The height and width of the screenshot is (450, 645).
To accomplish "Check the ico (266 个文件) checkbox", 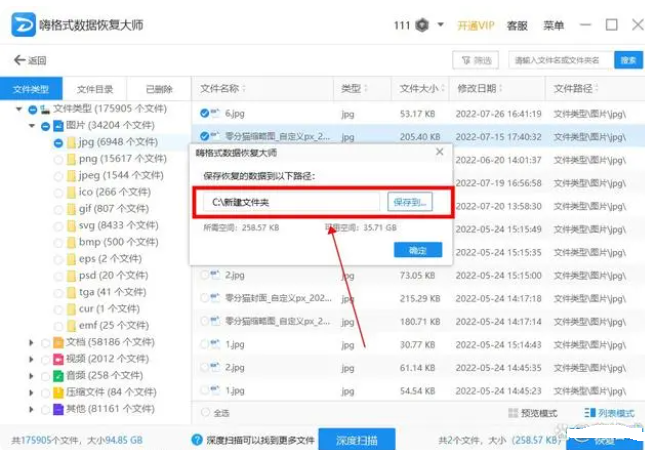I will pyautogui.click(x=58, y=193).
